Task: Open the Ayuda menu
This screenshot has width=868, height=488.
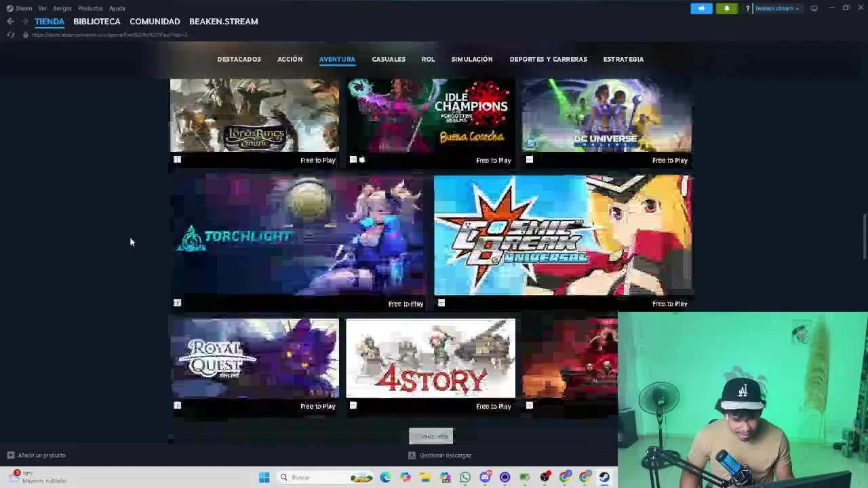Action: click(117, 8)
